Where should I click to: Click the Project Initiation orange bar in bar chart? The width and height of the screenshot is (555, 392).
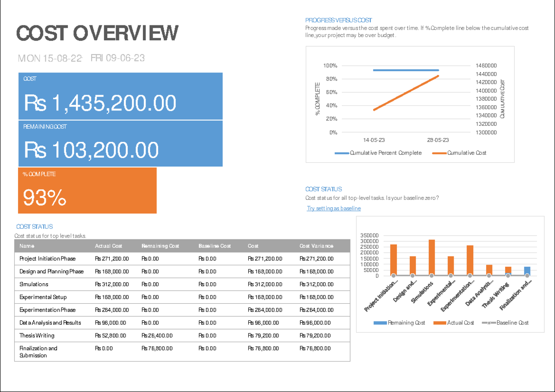394,260
